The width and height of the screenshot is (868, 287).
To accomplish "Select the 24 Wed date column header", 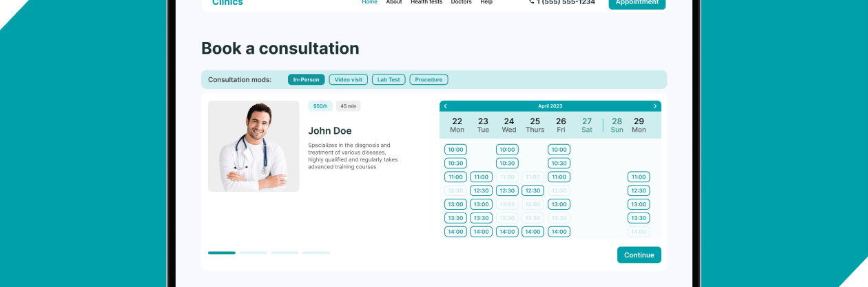I will click(x=509, y=125).
